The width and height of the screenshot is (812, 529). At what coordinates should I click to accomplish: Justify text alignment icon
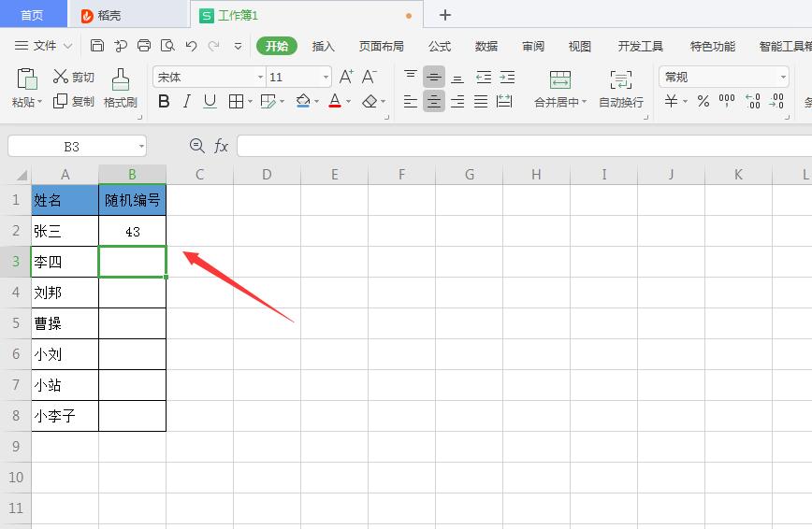tap(481, 101)
